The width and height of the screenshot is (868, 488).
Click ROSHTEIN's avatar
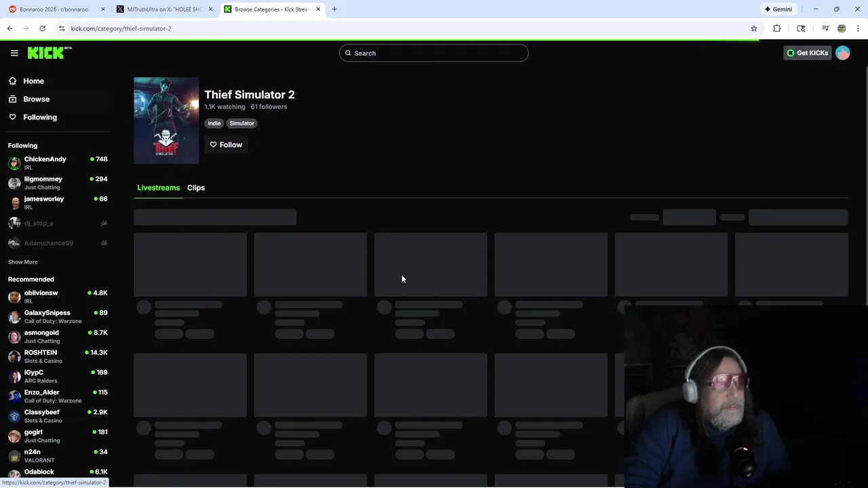(x=14, y=357)
